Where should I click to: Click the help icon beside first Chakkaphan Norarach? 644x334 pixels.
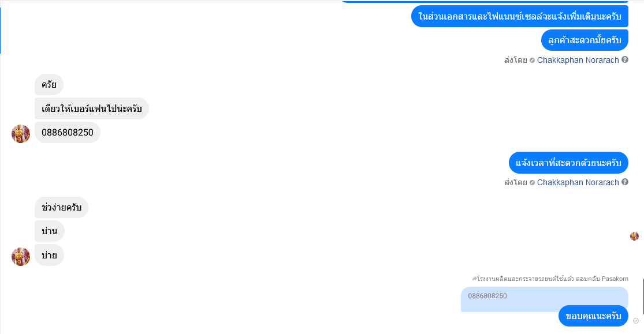pos(625,59)
